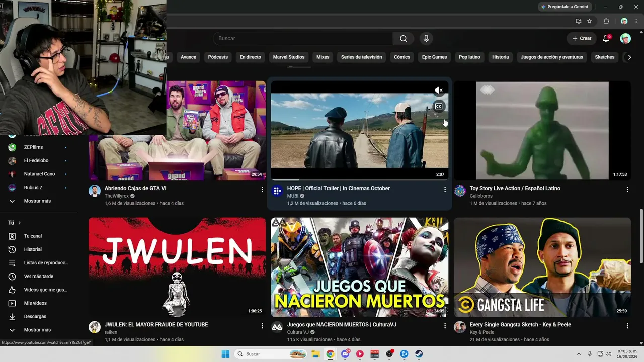
Task: Open YouTube notifications bell
Action: pos(606,39)
